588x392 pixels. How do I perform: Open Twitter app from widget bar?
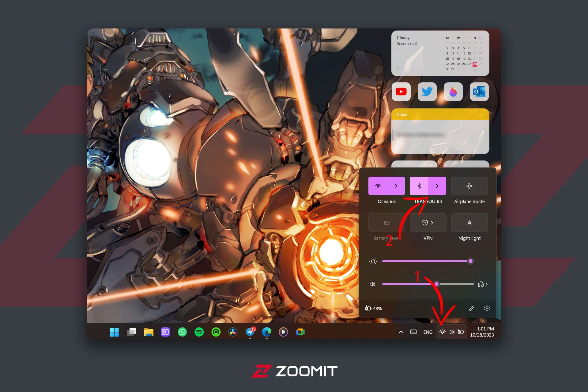[426, 92]
